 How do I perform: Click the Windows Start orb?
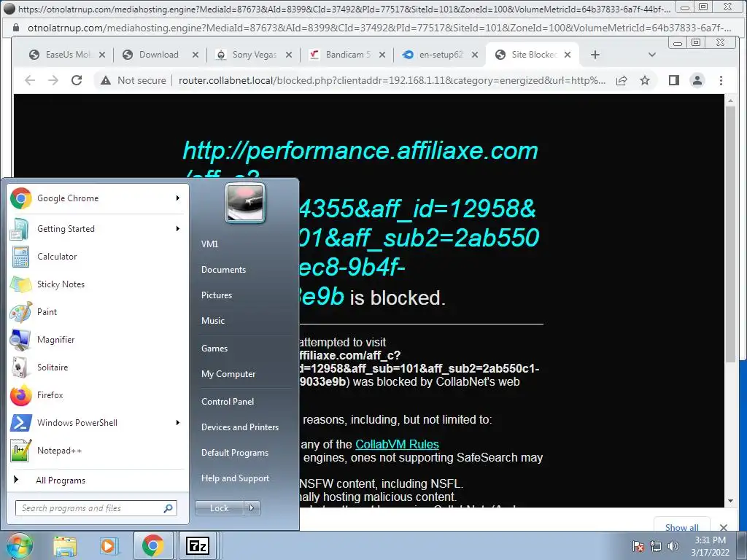coord(18,545)
